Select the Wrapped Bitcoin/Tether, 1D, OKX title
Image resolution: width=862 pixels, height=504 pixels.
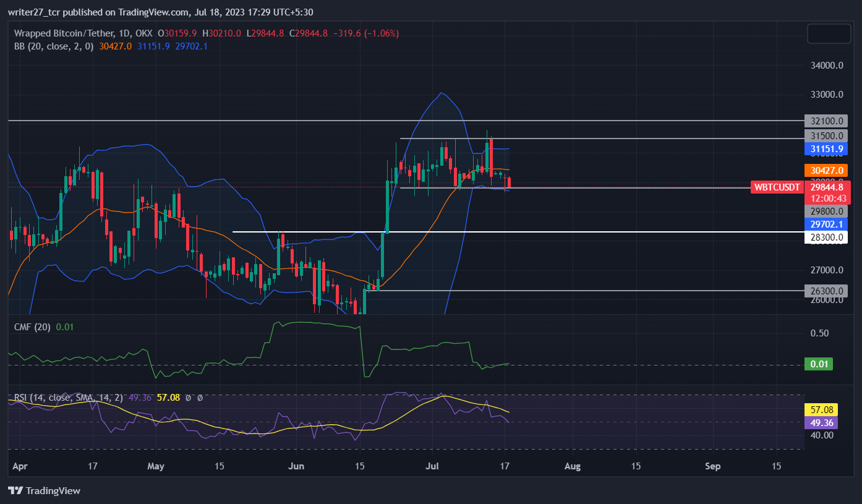[83, 33]
